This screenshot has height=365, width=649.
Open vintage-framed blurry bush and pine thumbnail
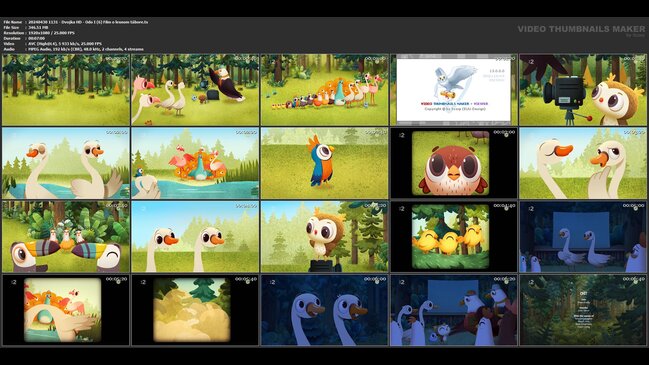[195, 310]
